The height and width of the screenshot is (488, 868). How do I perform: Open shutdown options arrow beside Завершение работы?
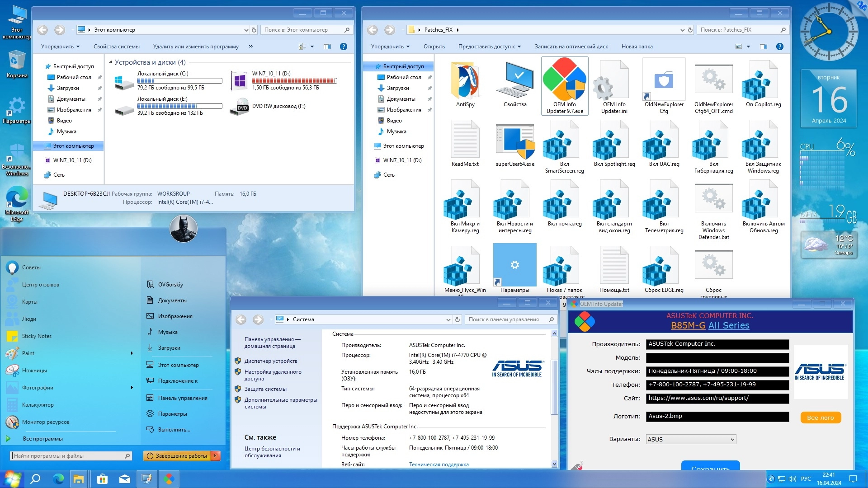(216, 456)
